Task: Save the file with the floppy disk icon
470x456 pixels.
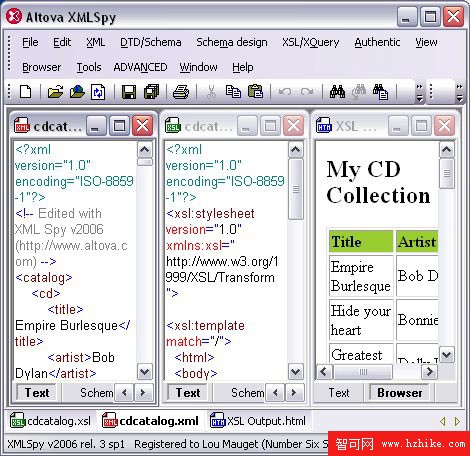Action: click(x=129, y=92)
